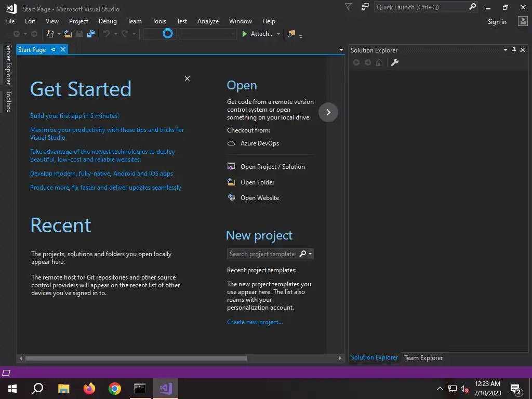Open the Undo history dropdown arrow
The width and height of the screenshot is (532, 399).
click(x=115, y=34)
